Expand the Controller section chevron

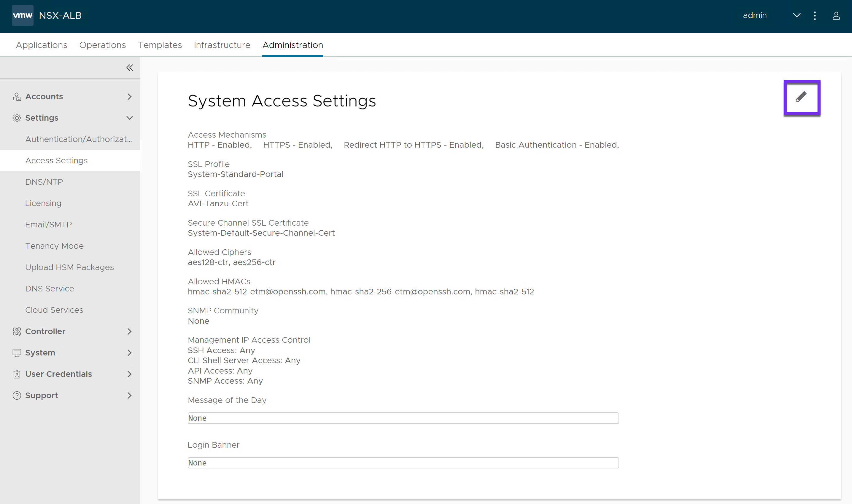tap(129, 331)
